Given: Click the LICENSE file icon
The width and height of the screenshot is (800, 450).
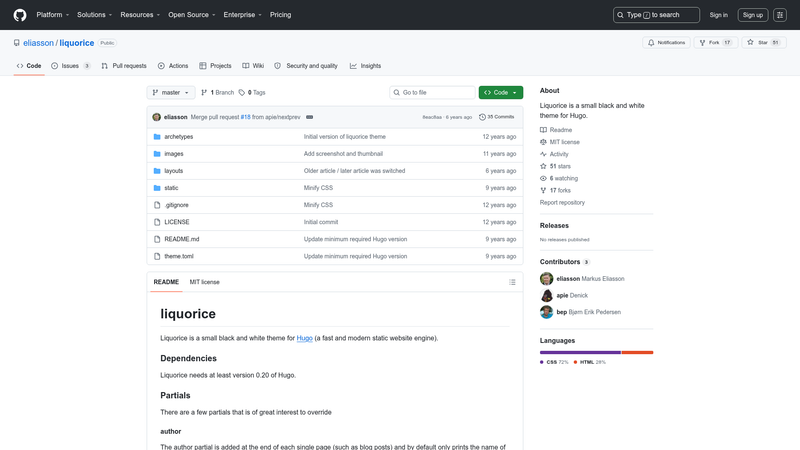Looking at the screenshot, I should tap(157, 222).
